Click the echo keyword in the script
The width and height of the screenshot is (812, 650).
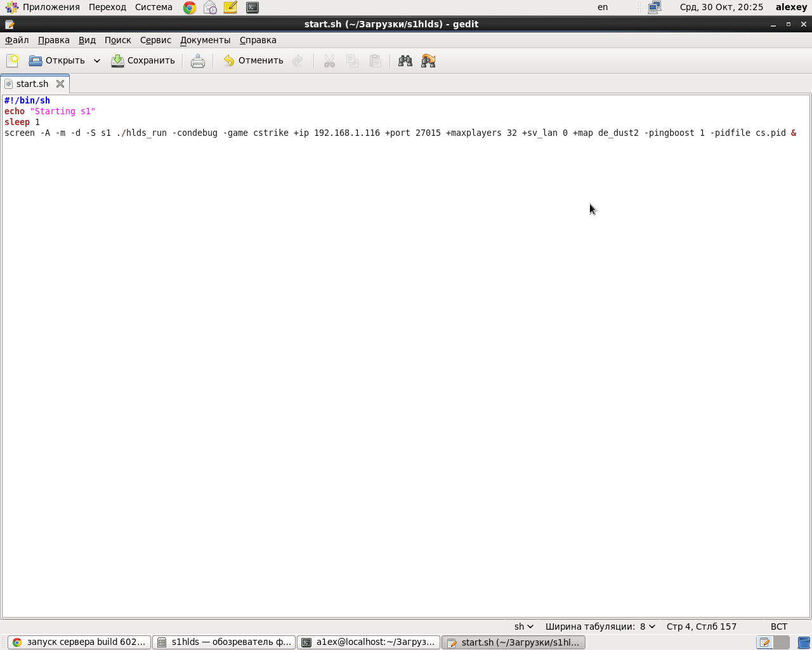tap(15, 111)
